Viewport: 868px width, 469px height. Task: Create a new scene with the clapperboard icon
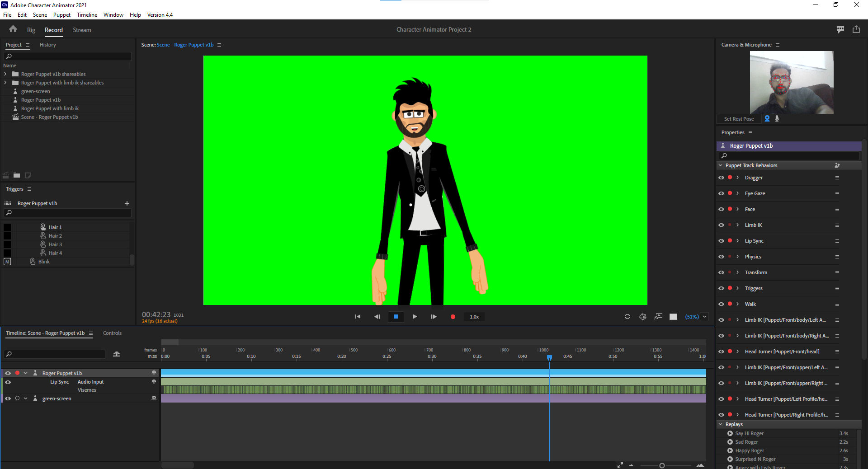tap(5, 175)
